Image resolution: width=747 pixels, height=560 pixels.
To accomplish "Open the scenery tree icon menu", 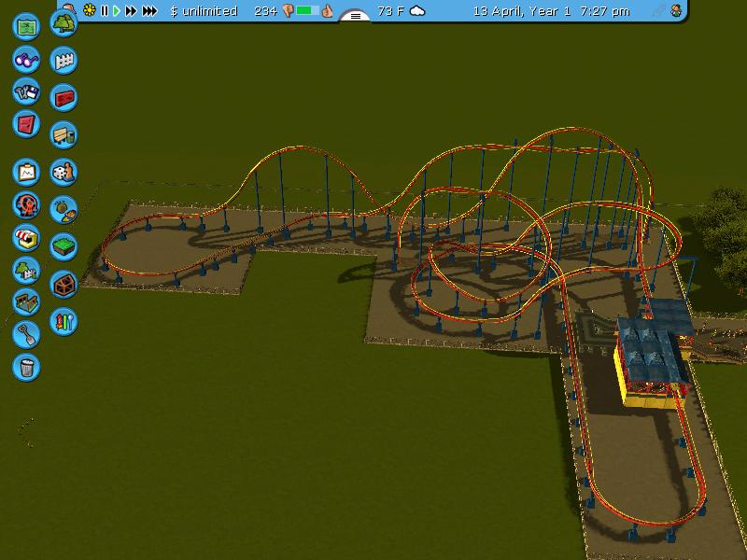I will click(63, 23).
